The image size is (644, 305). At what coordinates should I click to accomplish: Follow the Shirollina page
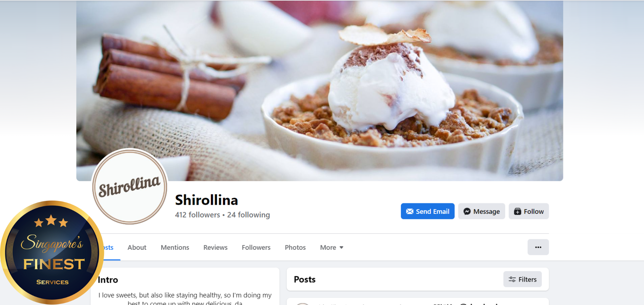pyautogui.click(x=528, y=211)
